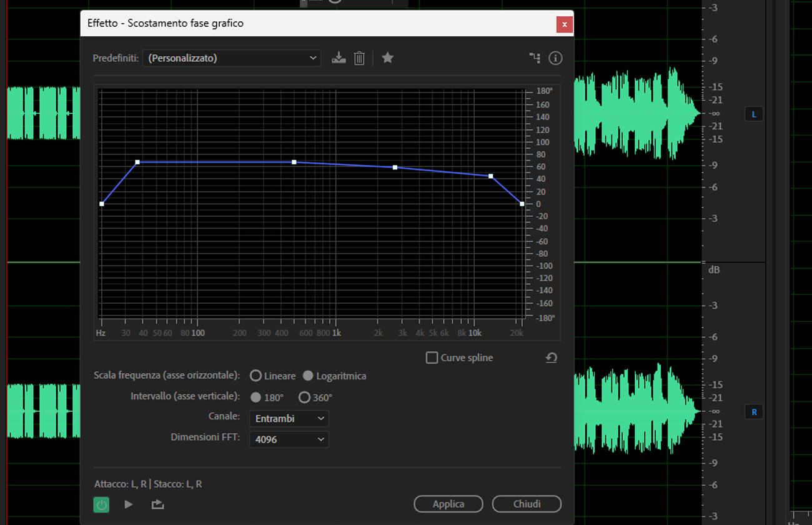812x525 pixels.
Task: Change Dimensioni FFT from the 4096 dropdown
Action: tap(289, 439)
